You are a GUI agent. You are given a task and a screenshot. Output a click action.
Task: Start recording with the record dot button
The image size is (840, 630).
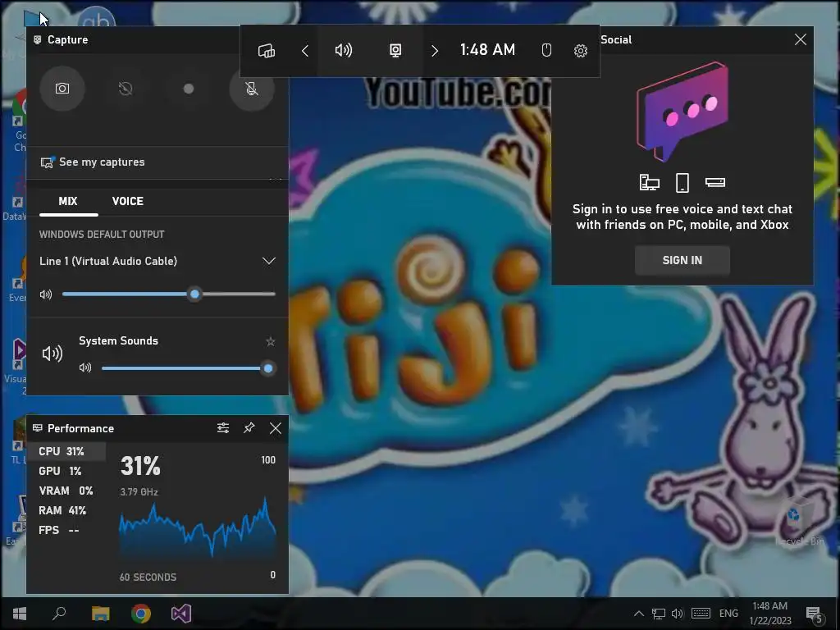(189, 89)
